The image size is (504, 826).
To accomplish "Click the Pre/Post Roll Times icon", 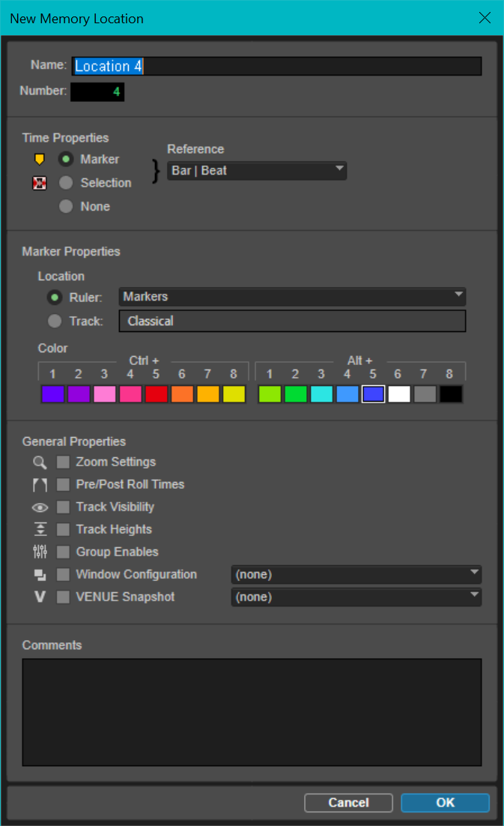I will point(40,485).
